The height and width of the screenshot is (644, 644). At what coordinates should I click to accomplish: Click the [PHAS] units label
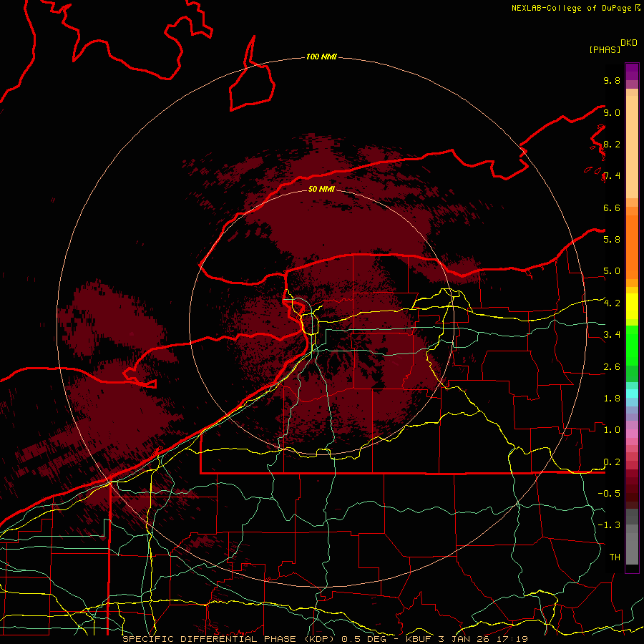coord(605,50)
